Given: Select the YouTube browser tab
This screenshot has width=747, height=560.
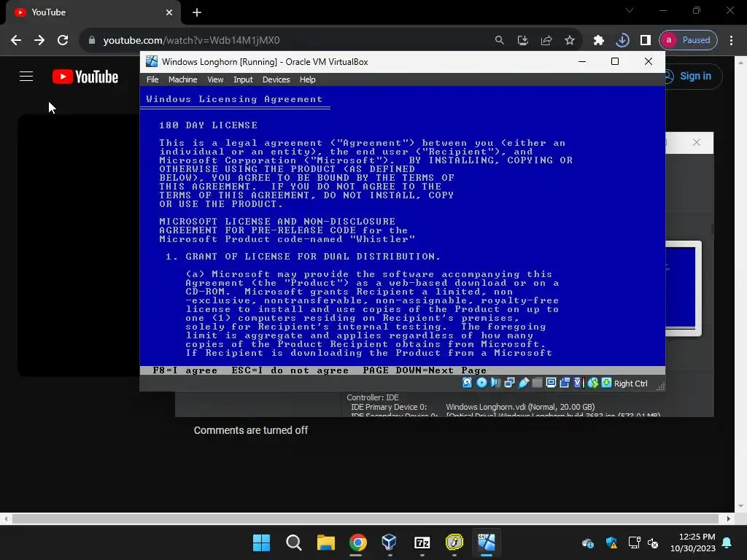Looking at the screenshot, I should click(x=93, y=12).
